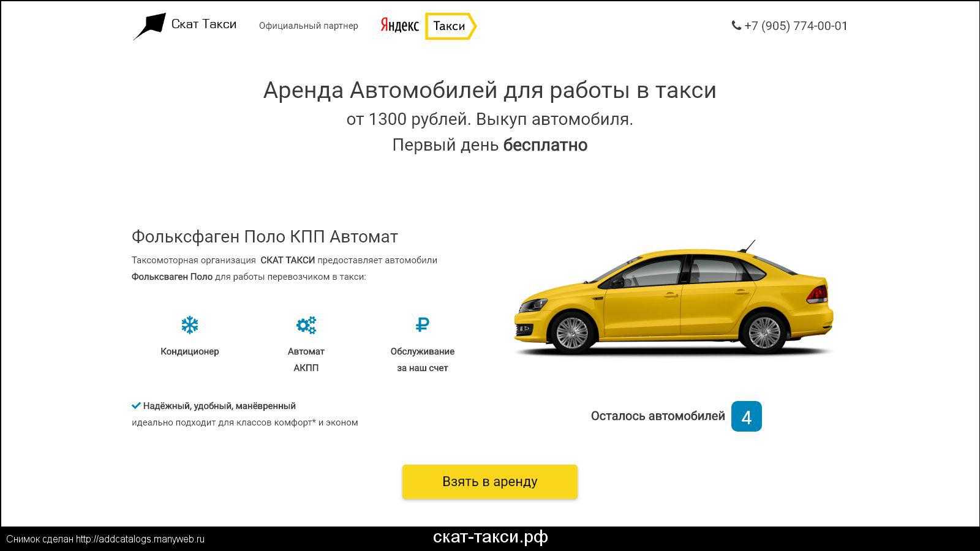Click the blue checkmark icon before Надёжный

pyautogui.click(x=136, y=405)
